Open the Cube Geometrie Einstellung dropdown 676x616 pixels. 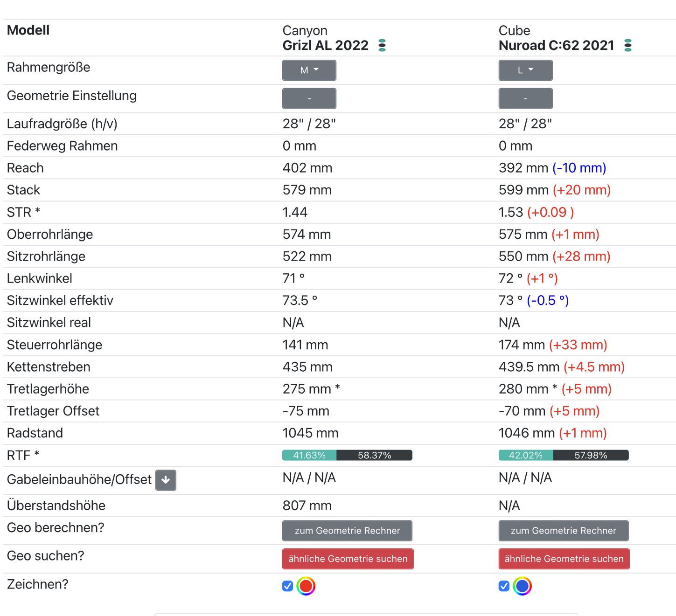coord(525,98)
